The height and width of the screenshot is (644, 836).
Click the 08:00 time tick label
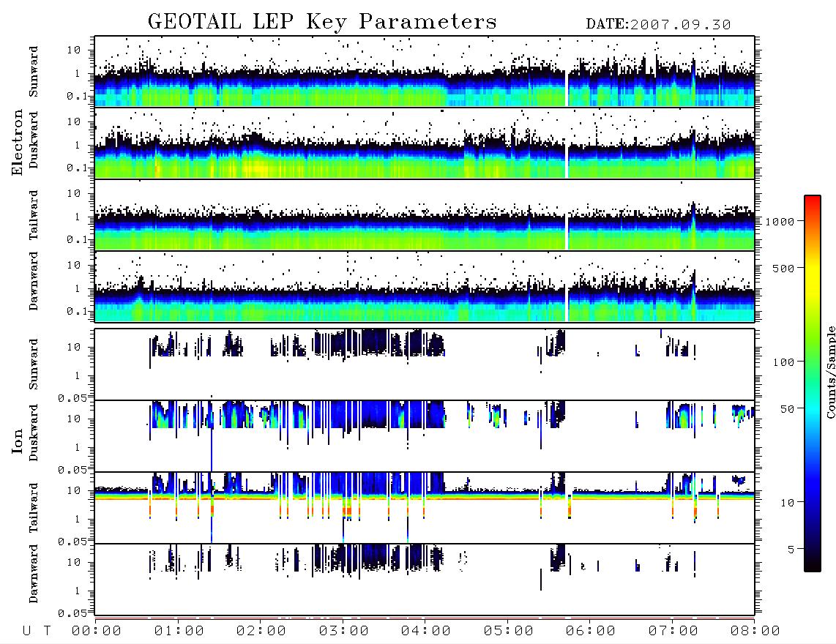[755, 632]
